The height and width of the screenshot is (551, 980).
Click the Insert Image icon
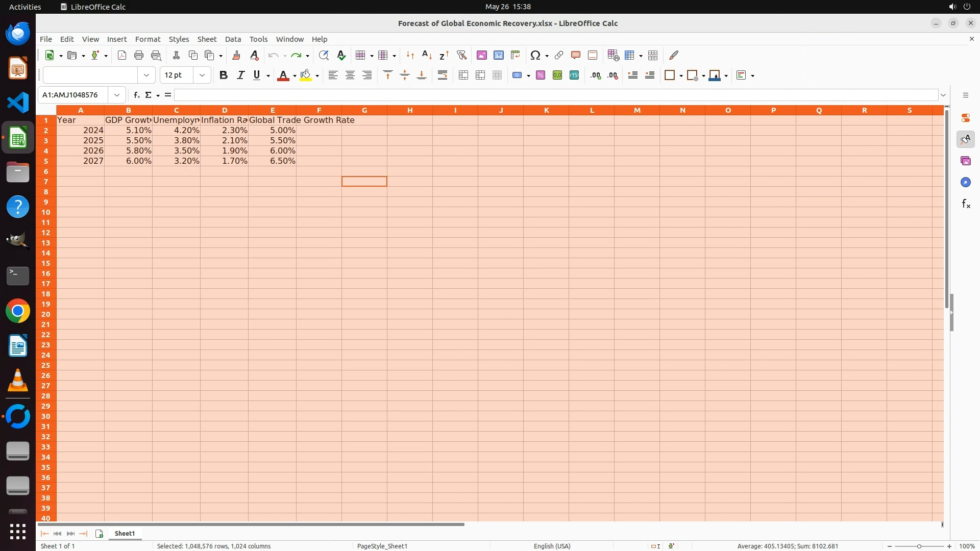click(x=481, y=55)
